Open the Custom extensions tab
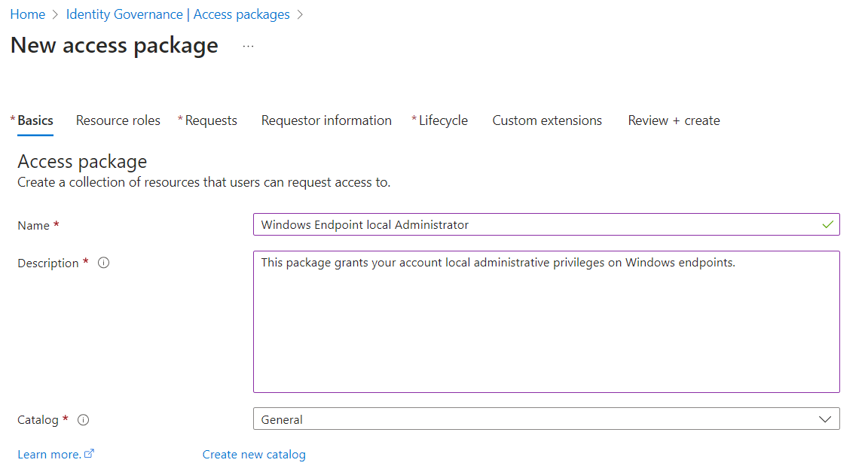This screenshot has width=868, height=475. pos(547,120)
